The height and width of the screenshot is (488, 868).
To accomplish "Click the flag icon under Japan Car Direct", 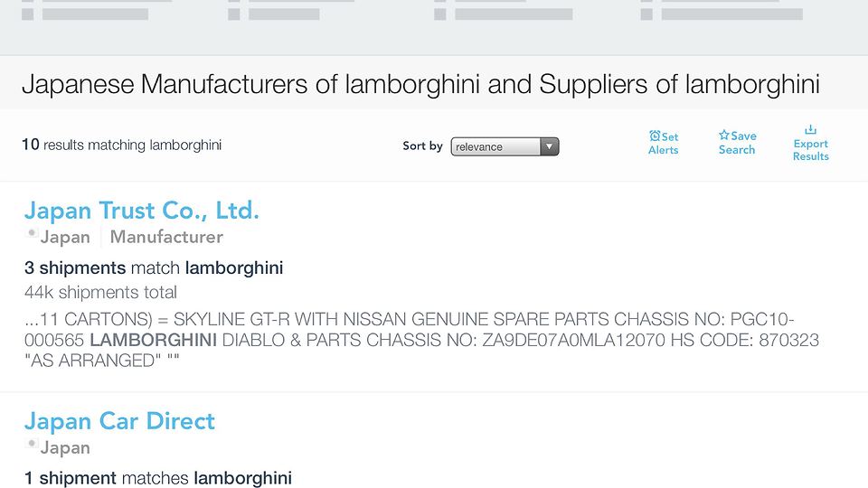I will pyautogui.click(x=32, y=445).
